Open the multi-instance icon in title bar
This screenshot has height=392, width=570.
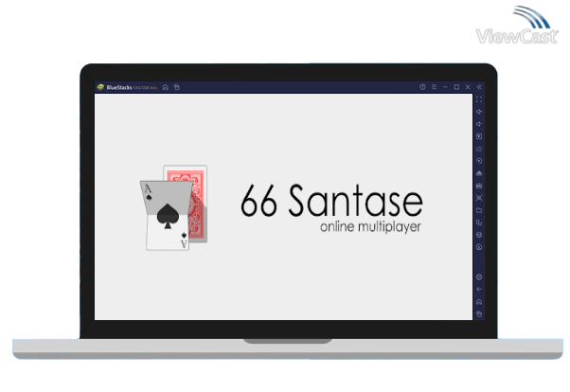point(177,87)
